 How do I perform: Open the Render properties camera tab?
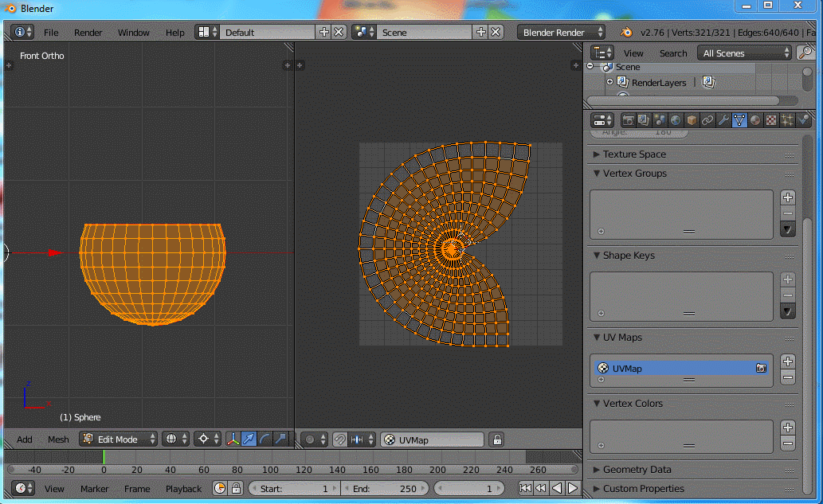point(629,120)
